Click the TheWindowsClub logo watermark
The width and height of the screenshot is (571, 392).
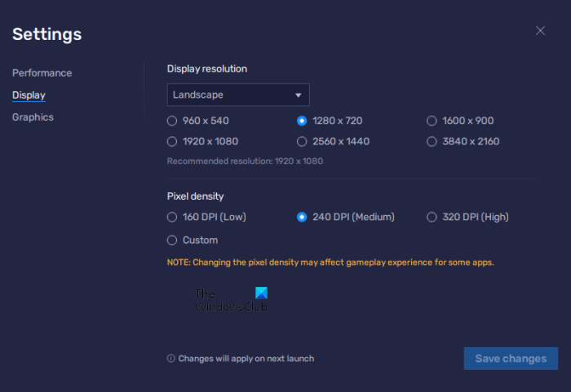pos(232,300)
